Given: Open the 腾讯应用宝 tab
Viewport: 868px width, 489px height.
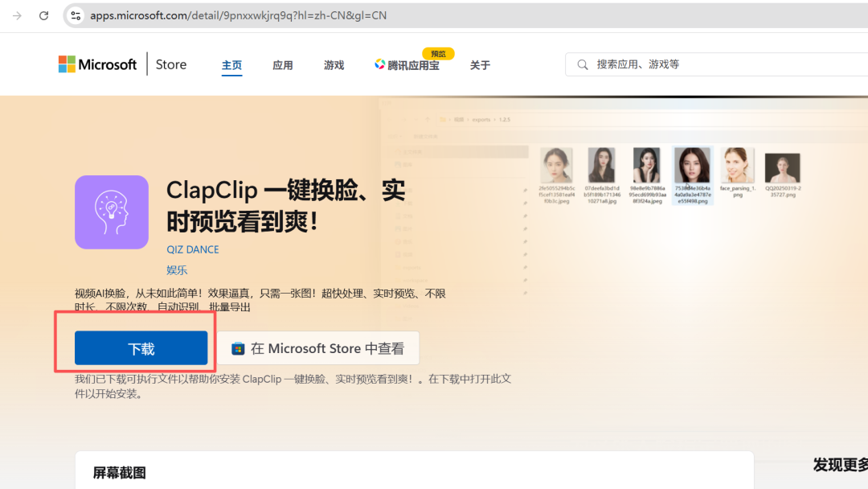Looking at the screenshot, I should tap(407, 65).
